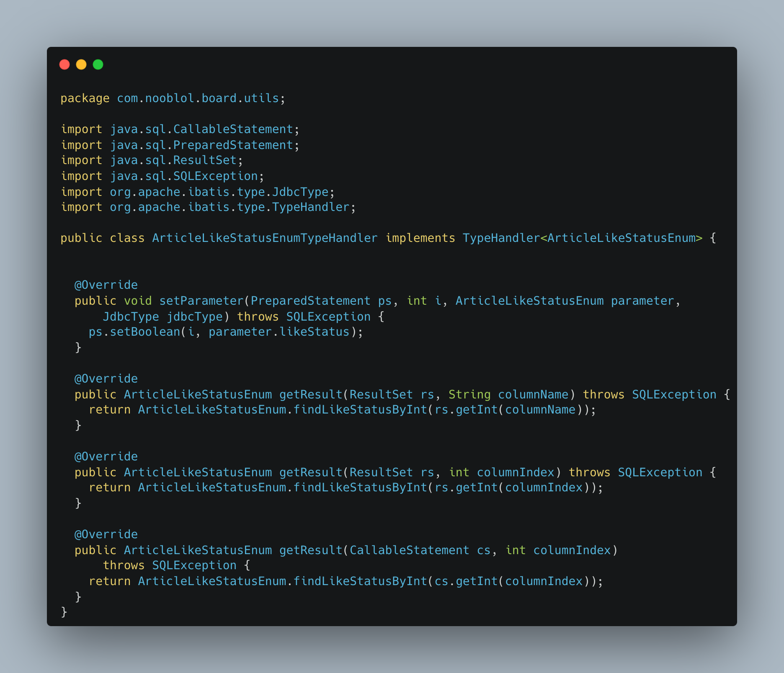The image size is (784, 673).
Task: Click cs.getInt(columnIndex) call
Action: (512, 581)
